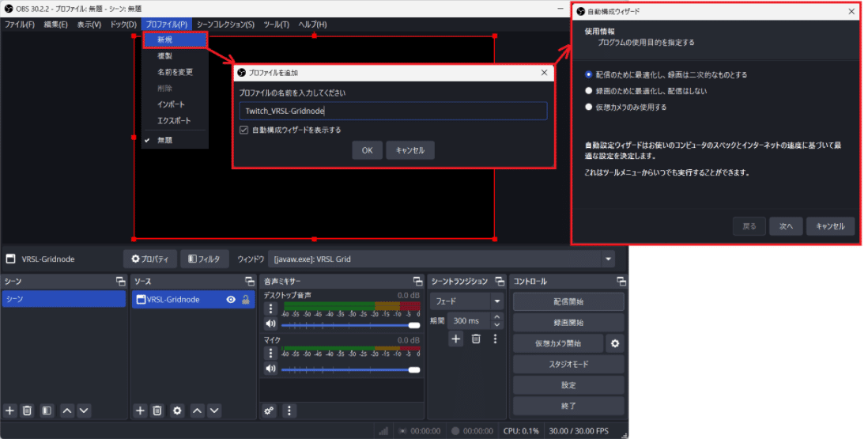Click the 300 ms duration field
The image size is (868, 439).
[468, 320]
